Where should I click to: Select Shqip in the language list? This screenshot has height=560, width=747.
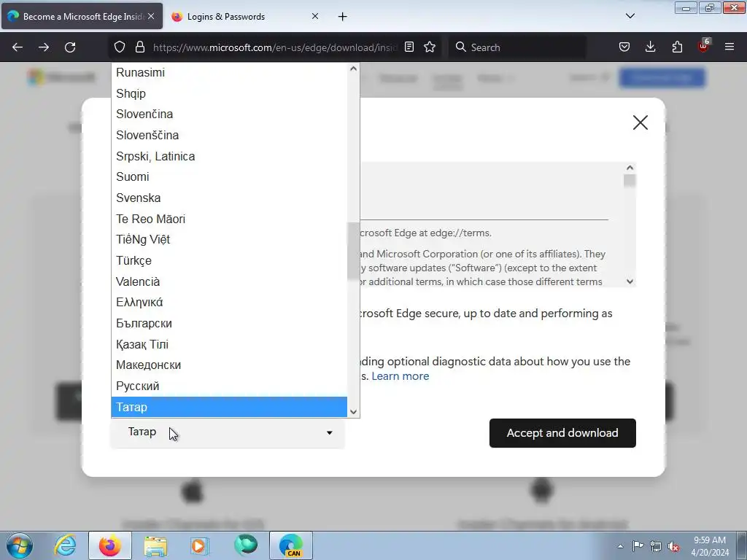click(x=229, y=93)
